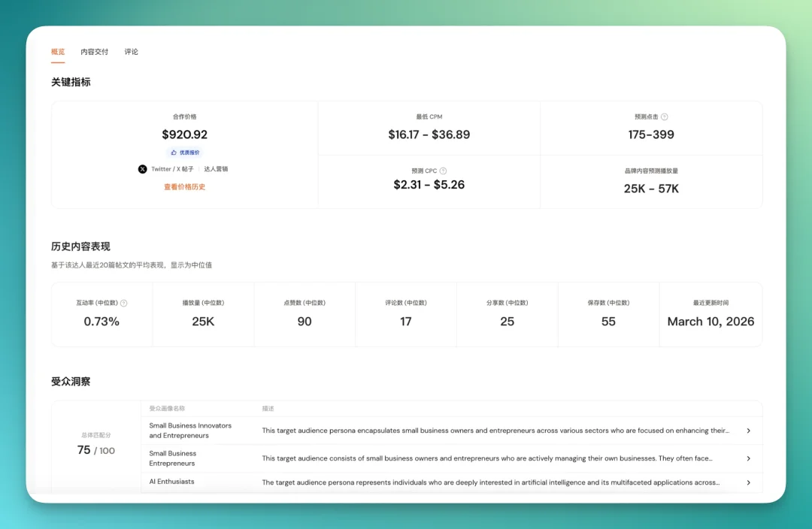
Task: Click the 达人营销 label under the price
Action: pos(216,169)
